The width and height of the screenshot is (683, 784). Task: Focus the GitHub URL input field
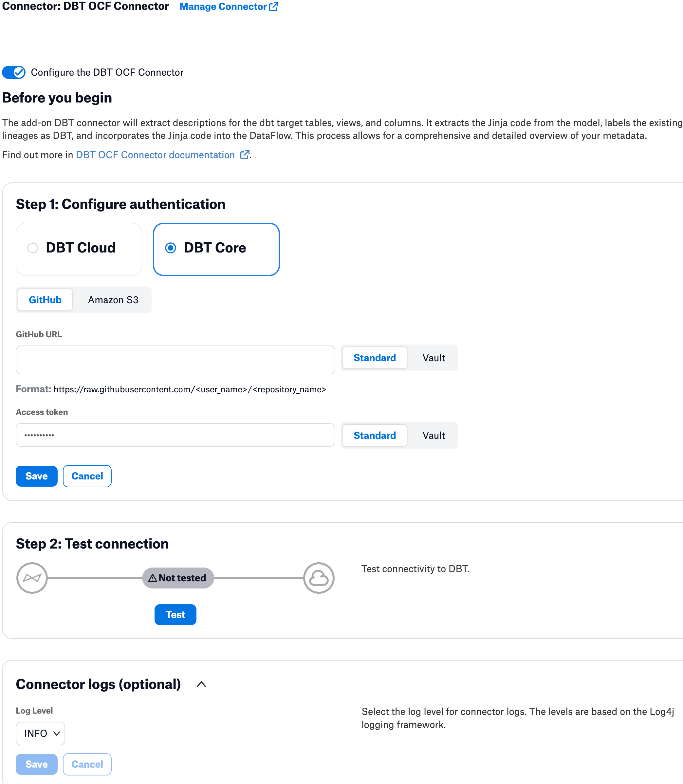[x=175, y=360]
